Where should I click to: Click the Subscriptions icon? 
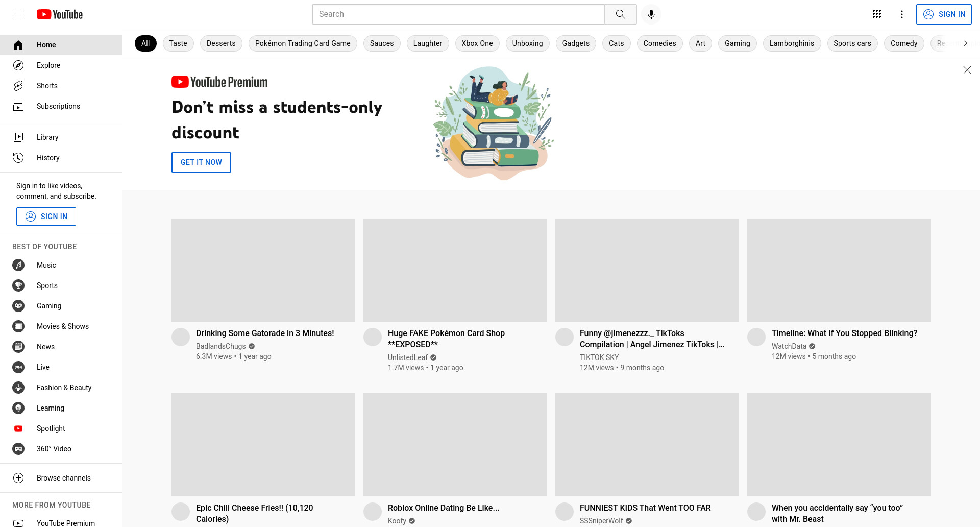pos(18,106)
